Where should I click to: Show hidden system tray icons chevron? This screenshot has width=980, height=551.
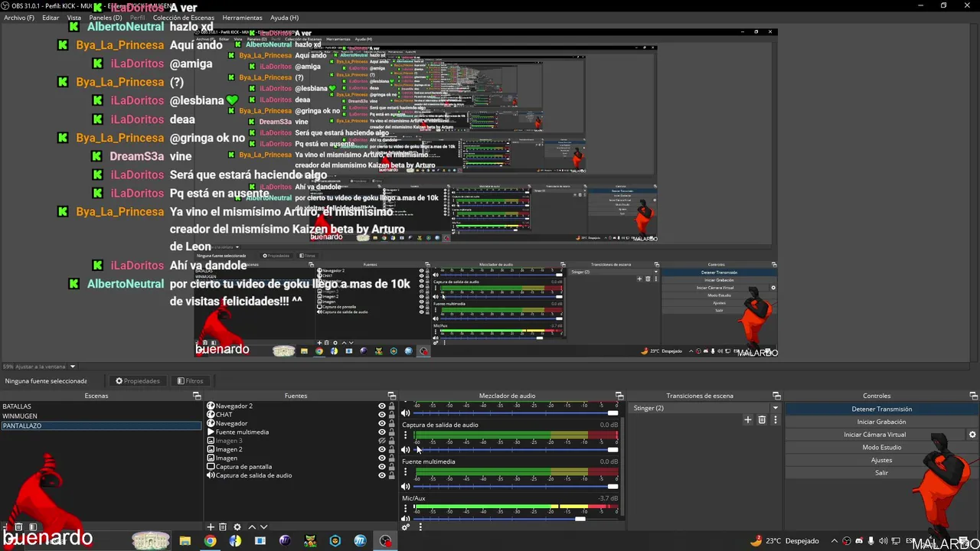click(835, 541)
